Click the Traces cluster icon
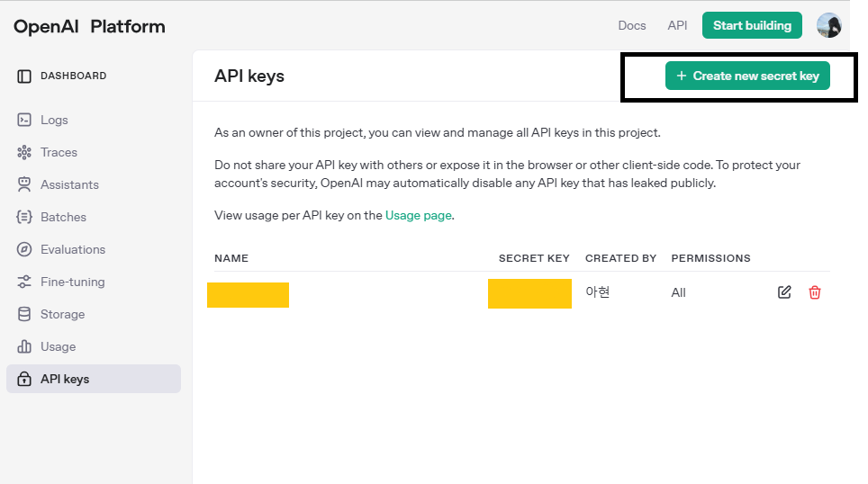 [24, 152]
